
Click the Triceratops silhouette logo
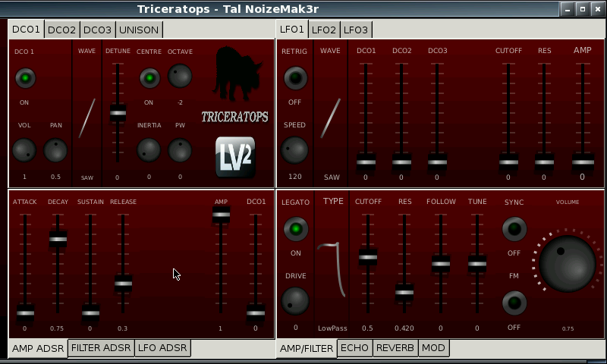point(237,74)
